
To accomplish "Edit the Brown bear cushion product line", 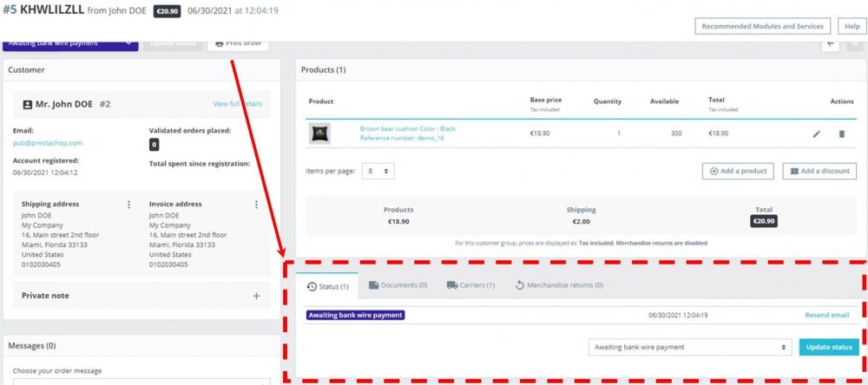I will point(817,134).
